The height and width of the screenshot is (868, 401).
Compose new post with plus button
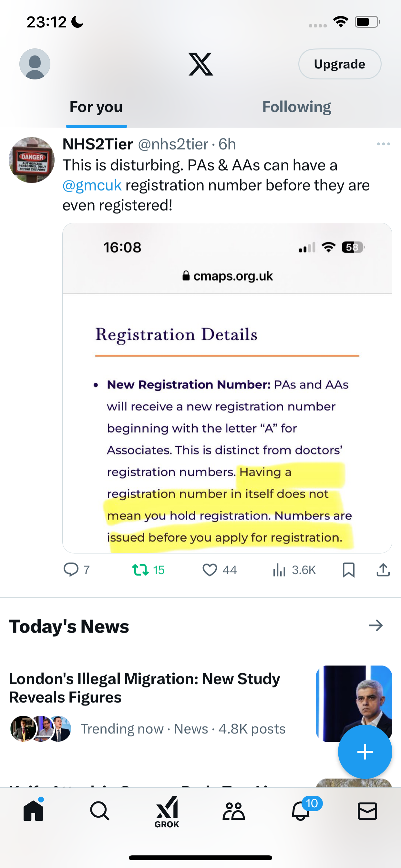(365, 752)
